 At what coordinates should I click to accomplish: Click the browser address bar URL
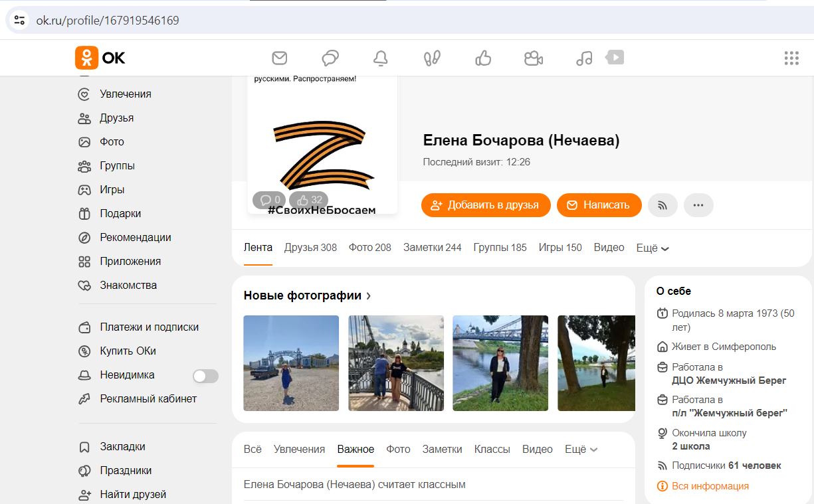point(108,20)
